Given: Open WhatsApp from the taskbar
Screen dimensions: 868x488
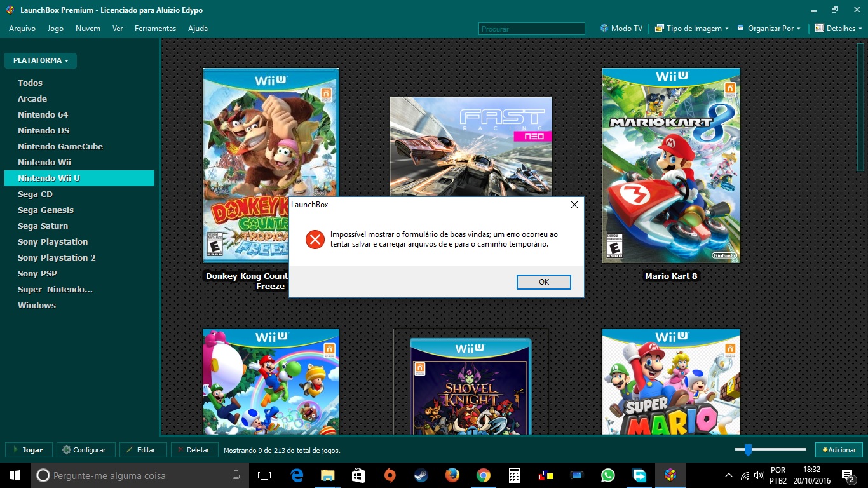Looking at the screenshot, I should point(608,475).
